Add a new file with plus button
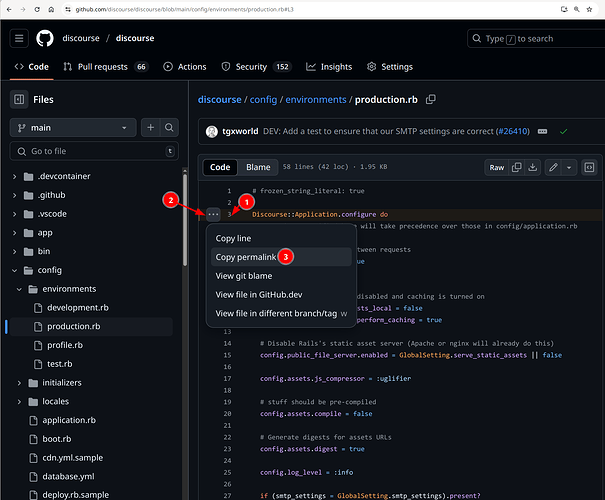This screenshot has width=605, height=500. (150, 128)
